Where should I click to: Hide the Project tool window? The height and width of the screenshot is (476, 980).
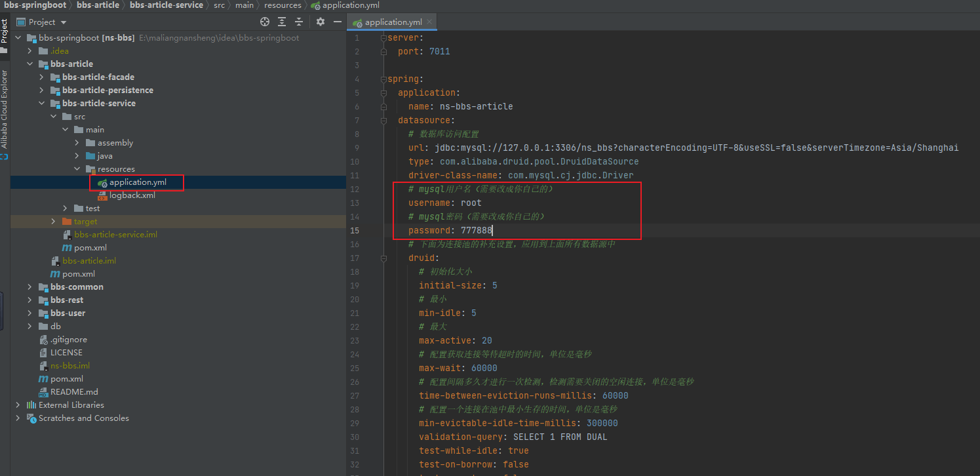pyautogui.click(x=337, y=22)
